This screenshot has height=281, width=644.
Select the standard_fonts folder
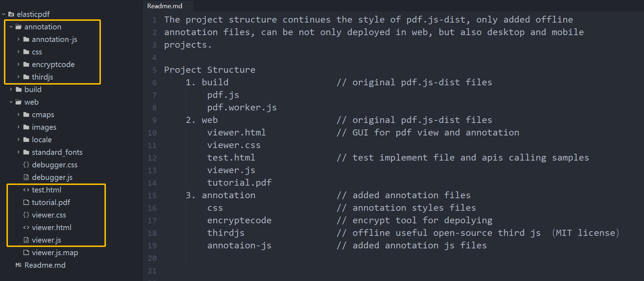(x=26, y=152)
